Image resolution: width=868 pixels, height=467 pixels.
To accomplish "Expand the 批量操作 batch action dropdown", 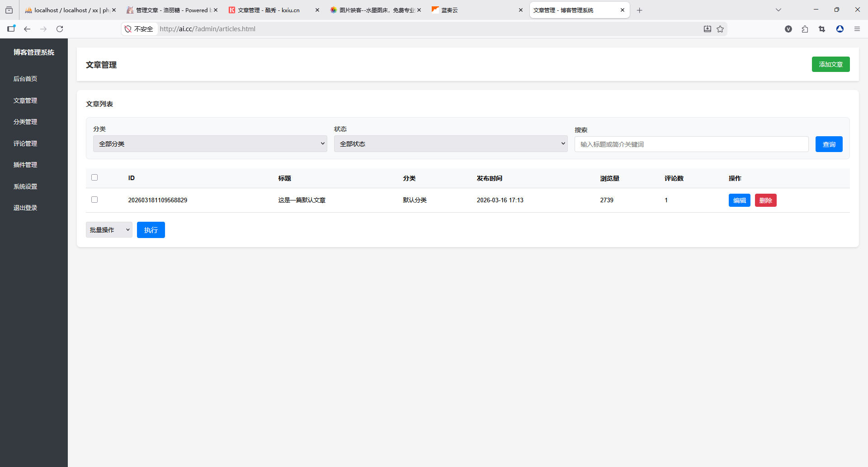I will [109, 230].
